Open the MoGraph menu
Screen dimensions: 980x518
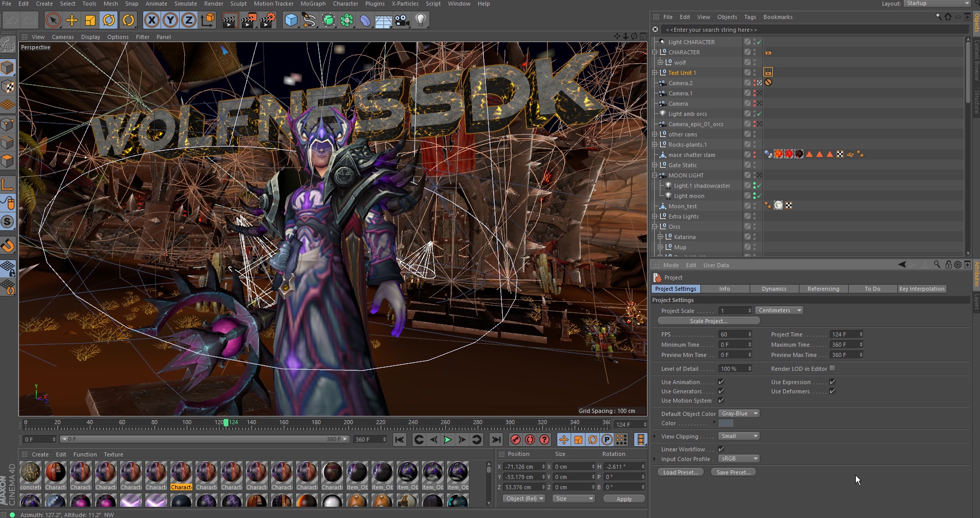313,4
